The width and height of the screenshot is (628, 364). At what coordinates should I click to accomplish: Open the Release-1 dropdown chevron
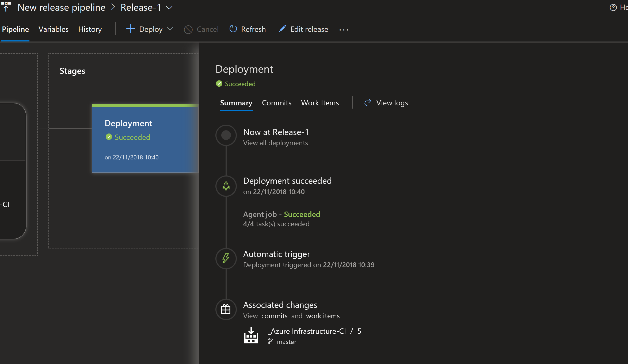point(169,8)
